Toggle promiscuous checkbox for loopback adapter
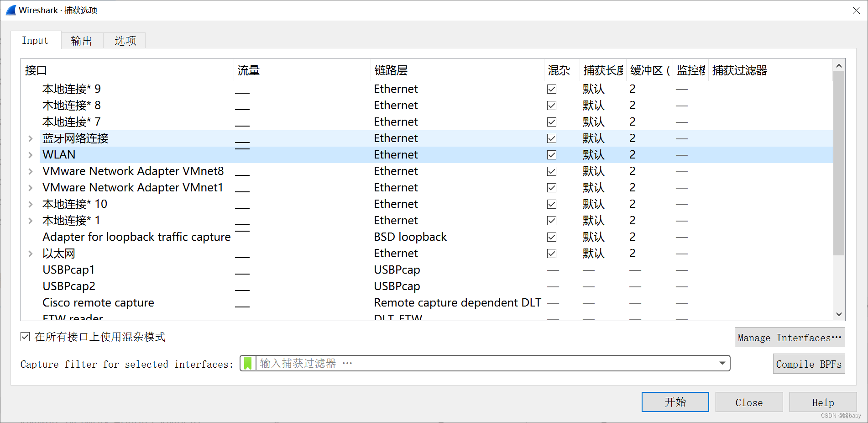The width and height of the screenshot is (868, 423). click(552, 237)
